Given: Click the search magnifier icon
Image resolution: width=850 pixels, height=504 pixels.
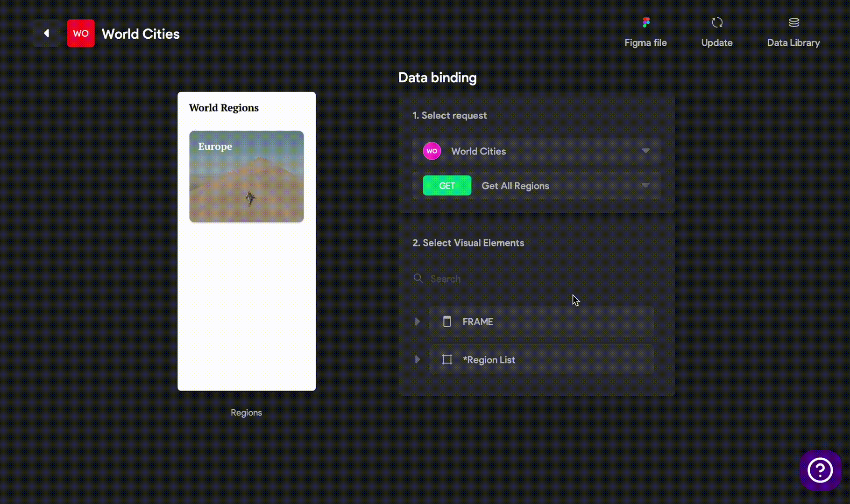Looking at the screenshot, I should click(418, 279).
